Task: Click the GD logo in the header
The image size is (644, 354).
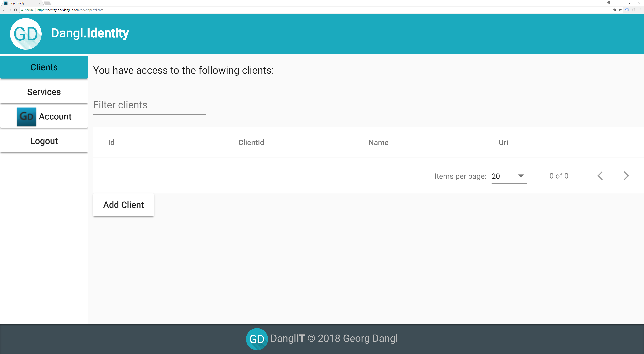Action: click(26, 34)
